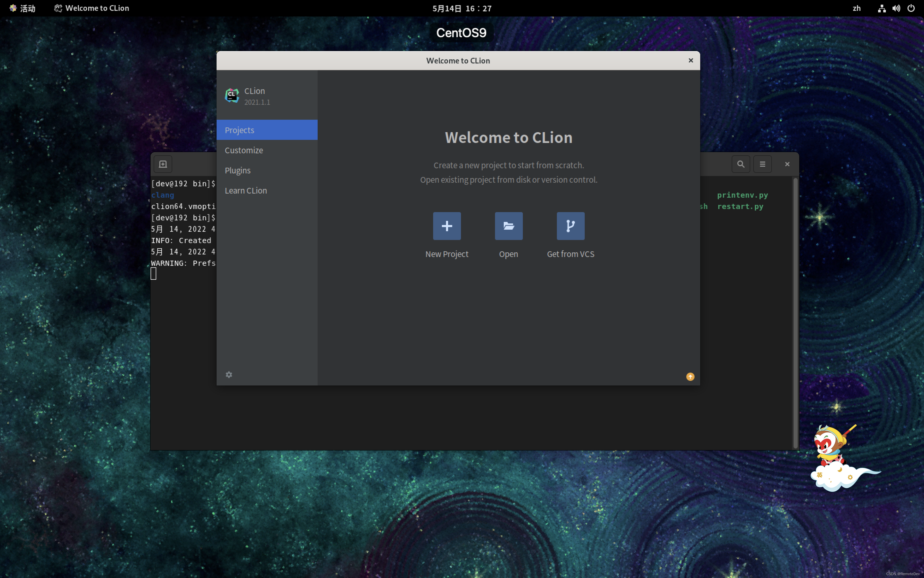Open the terminal search icon
Viewport: 924px width, 578px height.
pos(741,164)
